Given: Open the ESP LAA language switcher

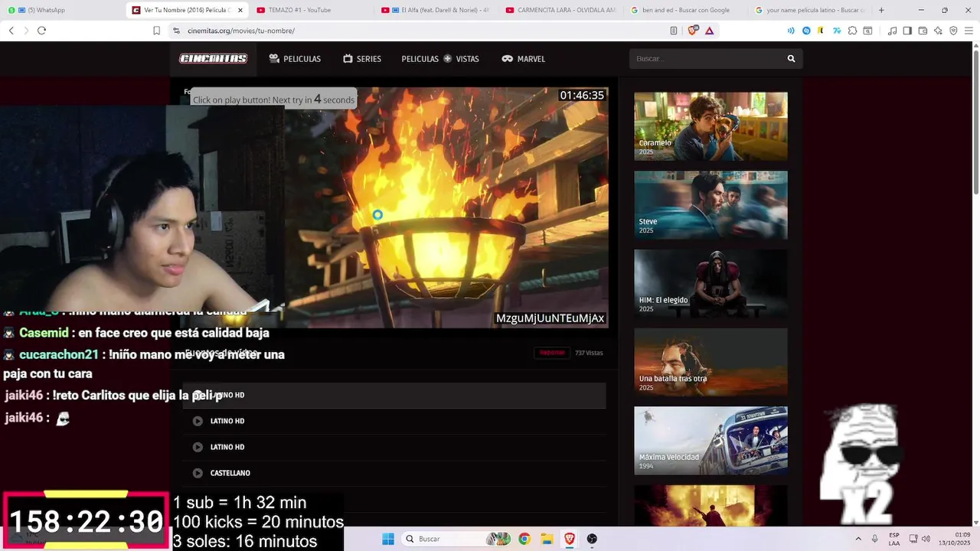Looking at the screenshot, I should coord(894,539).
